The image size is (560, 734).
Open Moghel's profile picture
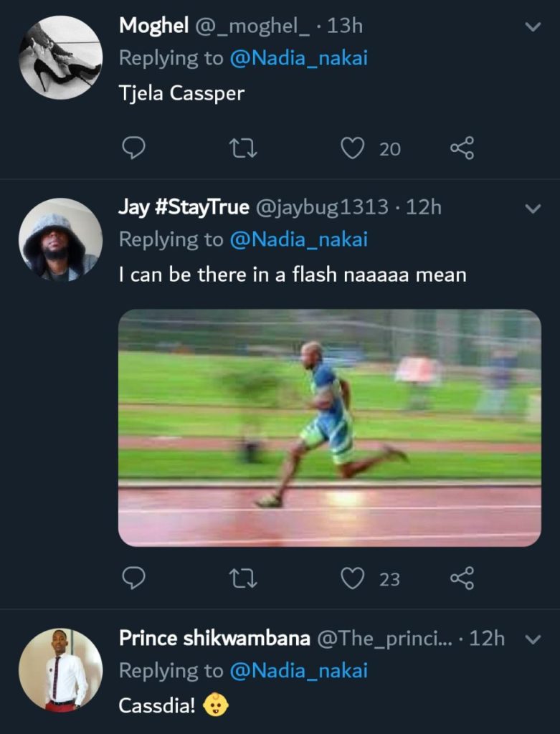pyautogui.click(x=60, y=57)
